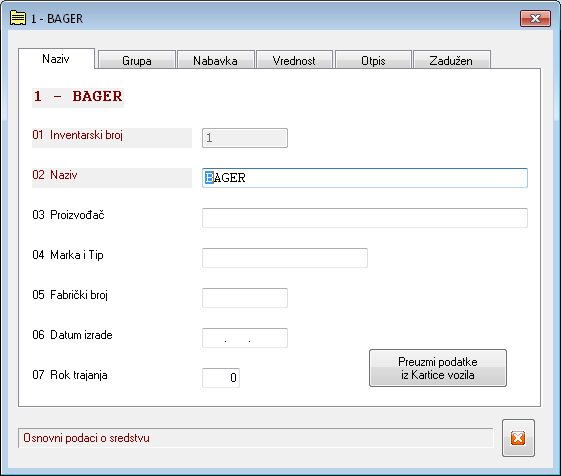The image size is (561, 476).
Task: Click the Datum izrade date field
Action: (x=245, y=338)
